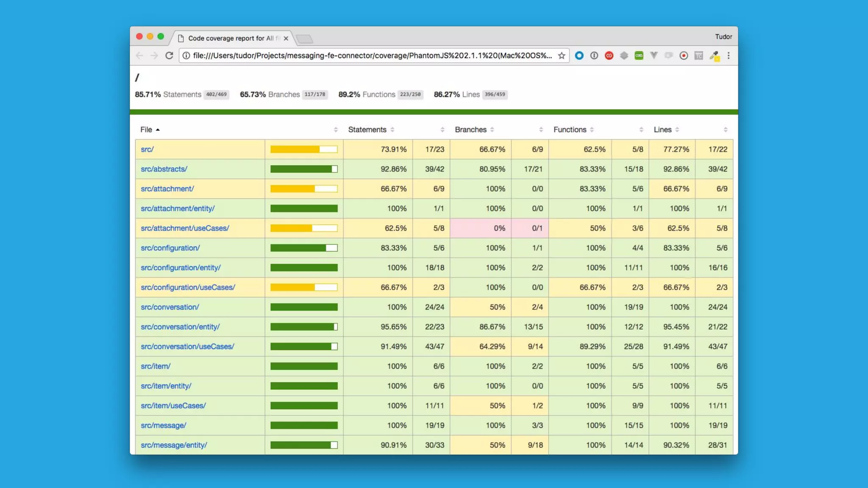The width and height of the screenshot is (868, 488).
Task: Open the 1Password extension icon
Action: pyautogui.click(x=594, y=55)
